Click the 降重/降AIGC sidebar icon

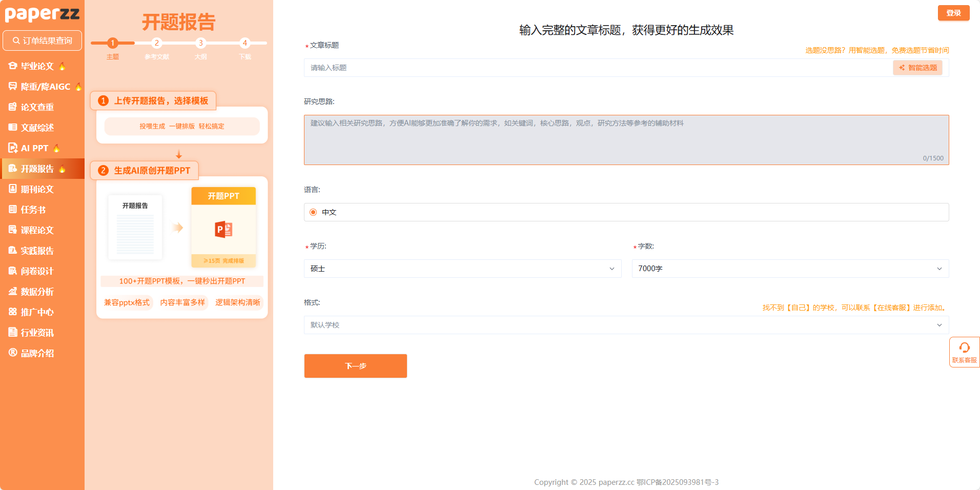[x=13, y=87]
